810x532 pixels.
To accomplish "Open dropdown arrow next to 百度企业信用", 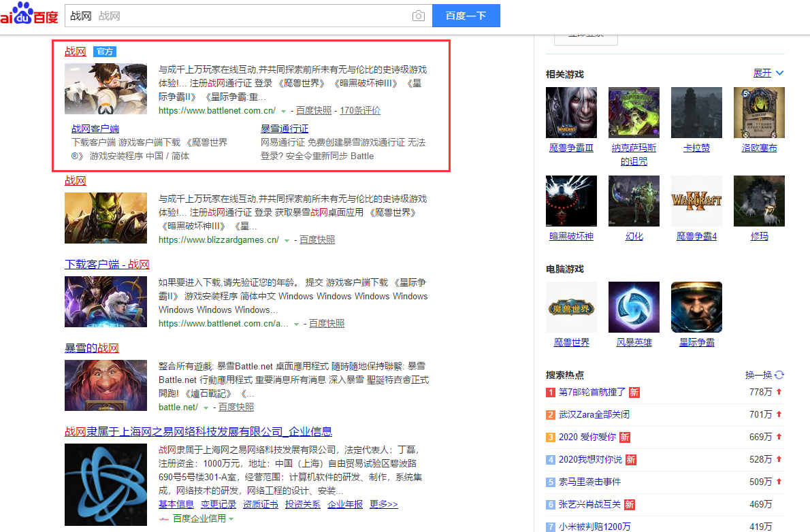I will click(231, 519).
